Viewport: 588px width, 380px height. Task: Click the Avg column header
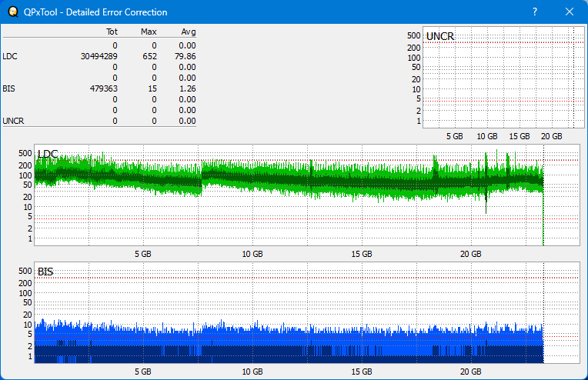188,32
